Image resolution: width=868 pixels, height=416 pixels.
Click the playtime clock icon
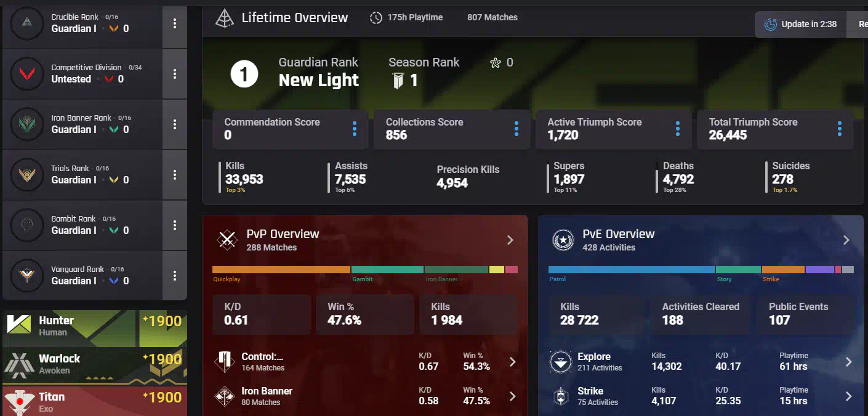pyautogui.click(x=376, y=18)
